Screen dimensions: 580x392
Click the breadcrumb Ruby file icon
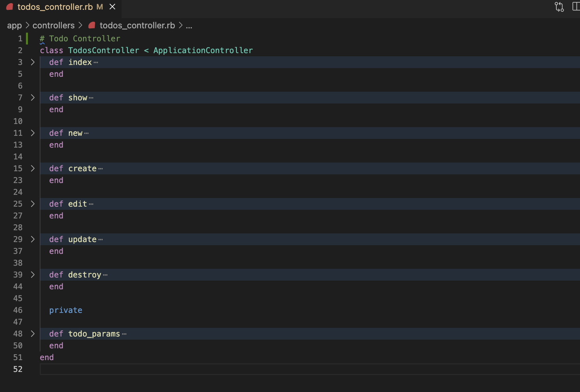92,26
